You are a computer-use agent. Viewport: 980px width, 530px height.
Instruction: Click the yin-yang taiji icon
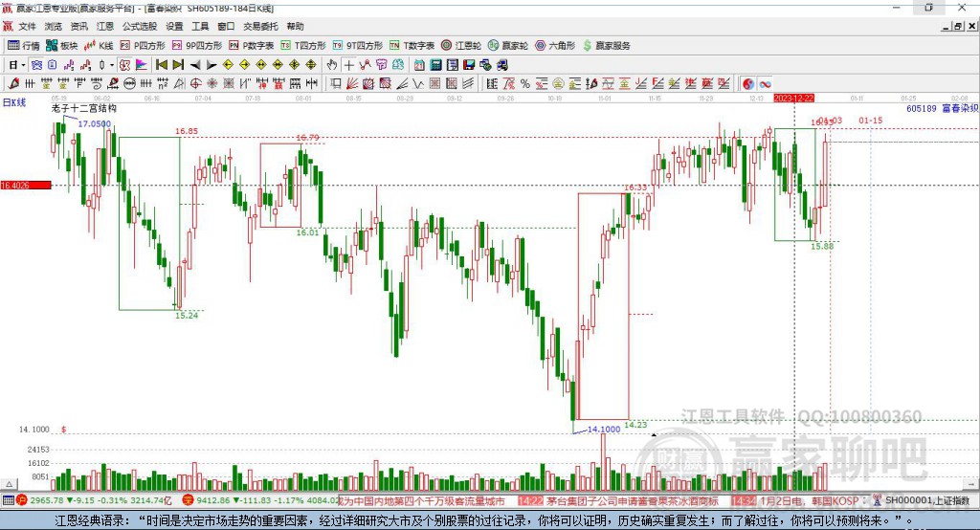748,84
